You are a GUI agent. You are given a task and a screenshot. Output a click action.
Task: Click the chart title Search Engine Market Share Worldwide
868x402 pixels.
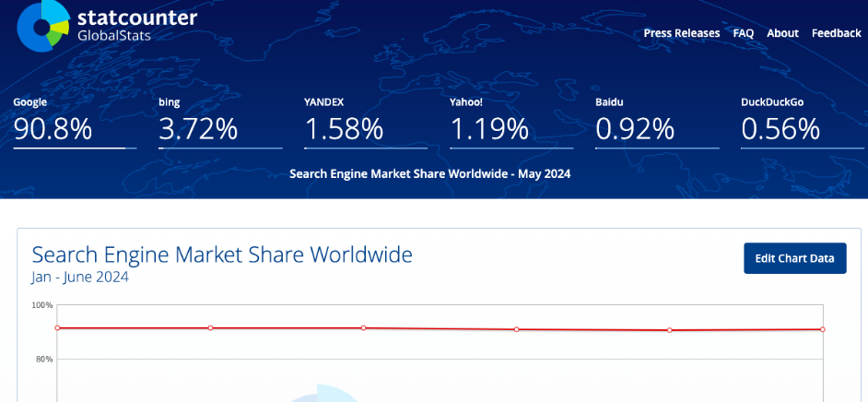click(x=222, y=254)
